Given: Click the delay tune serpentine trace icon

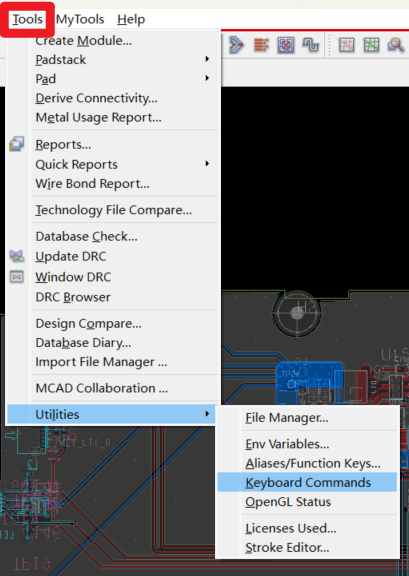Looking at the screenshot, I should click(311, 45).
